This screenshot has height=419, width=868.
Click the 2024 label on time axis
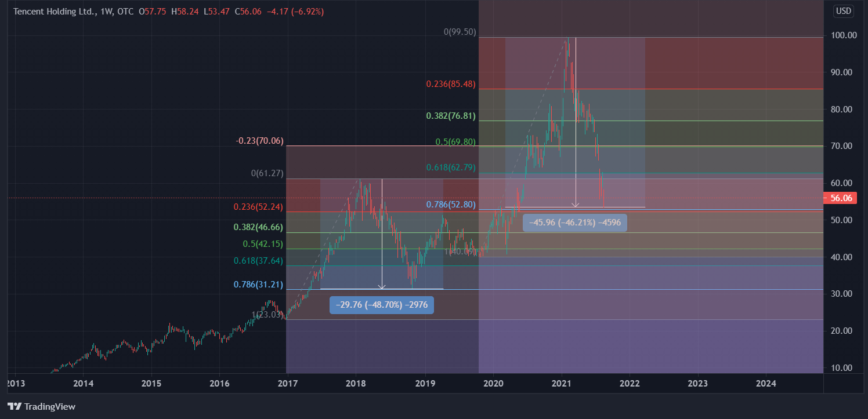pos(766,383)
